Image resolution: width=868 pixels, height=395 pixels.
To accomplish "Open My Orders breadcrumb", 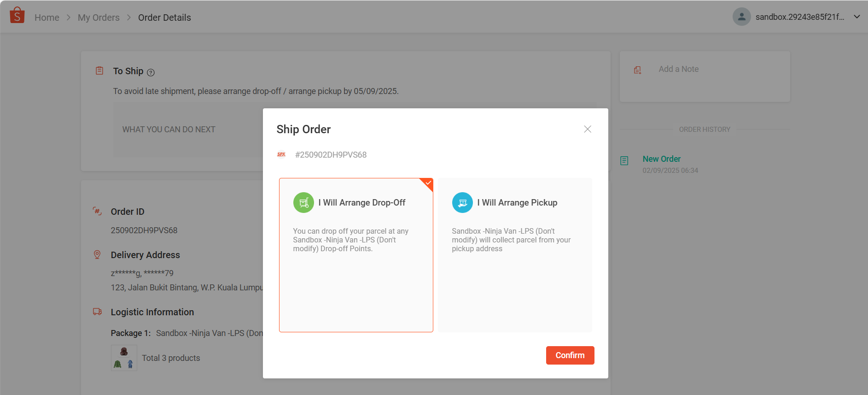I will pos(99,18).
